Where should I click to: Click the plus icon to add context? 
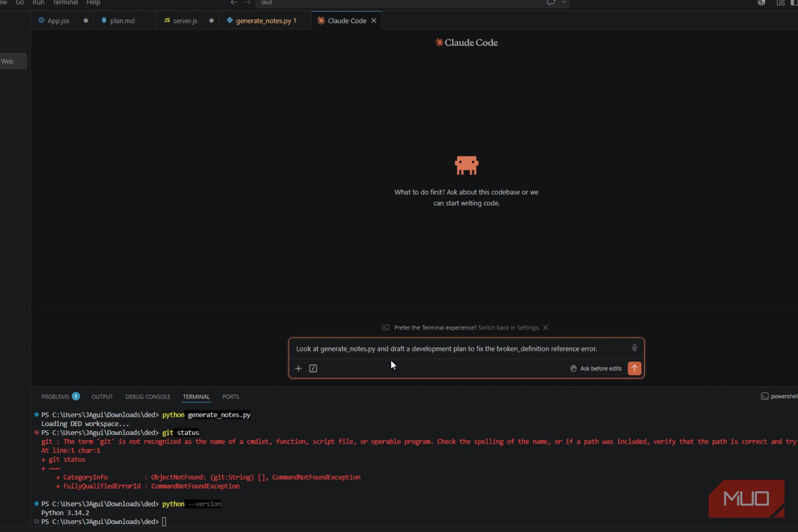298,368
